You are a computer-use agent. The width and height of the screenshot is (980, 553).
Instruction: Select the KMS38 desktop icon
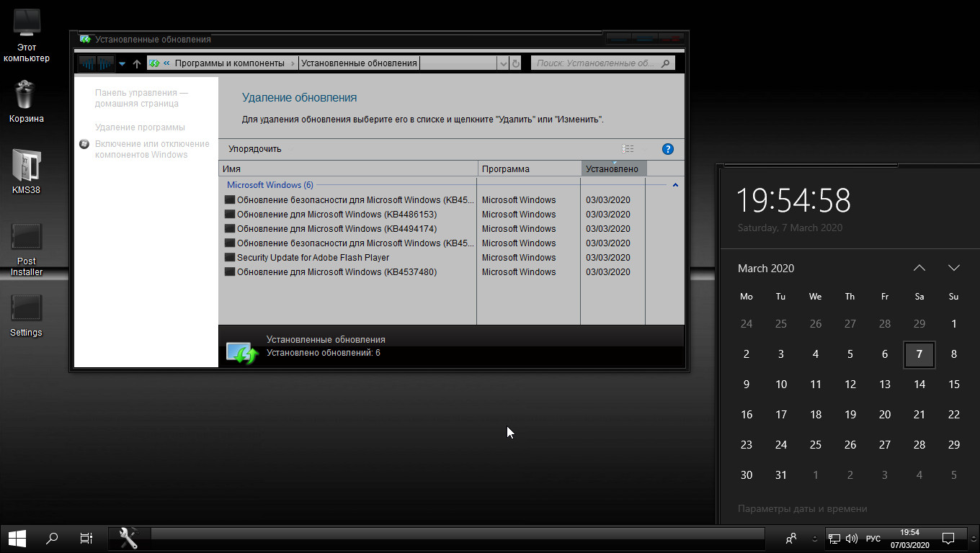pyautogui.click(x=26, y=172)
